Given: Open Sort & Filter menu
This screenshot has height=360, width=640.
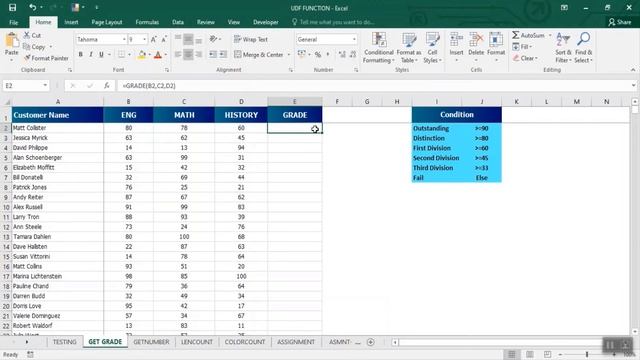Looking at the screenshot, I should tap(563, 48).
